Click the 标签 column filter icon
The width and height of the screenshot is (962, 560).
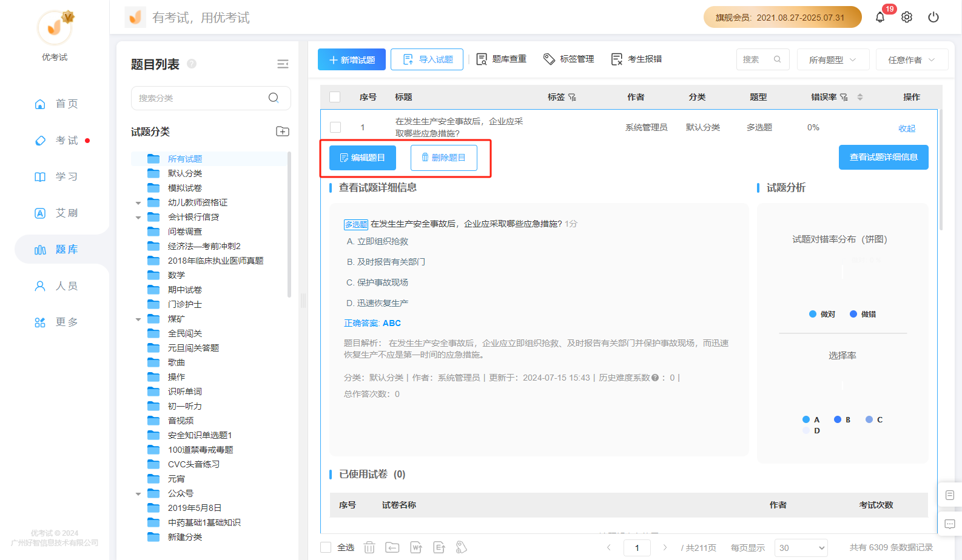[572, 97]
